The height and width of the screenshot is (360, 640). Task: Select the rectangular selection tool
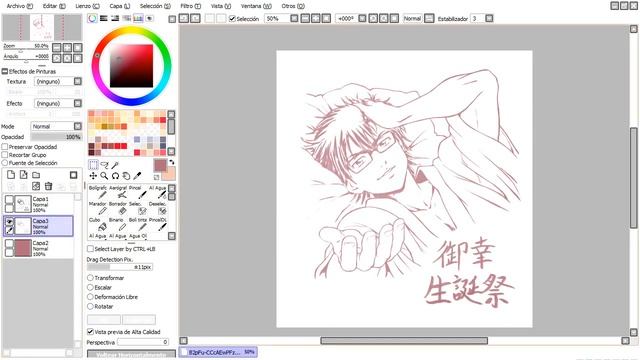coord(93,164)
